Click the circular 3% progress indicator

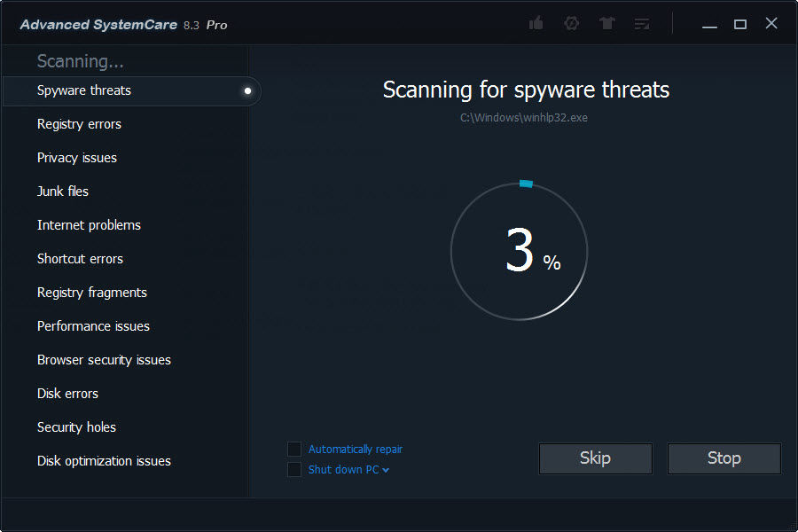pos(519,250)
